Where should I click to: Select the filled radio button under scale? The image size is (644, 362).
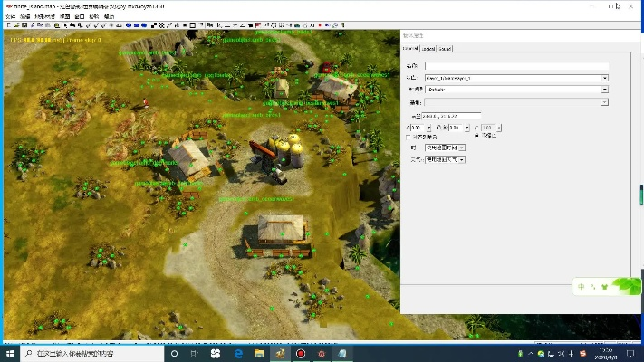pos(477,137)
